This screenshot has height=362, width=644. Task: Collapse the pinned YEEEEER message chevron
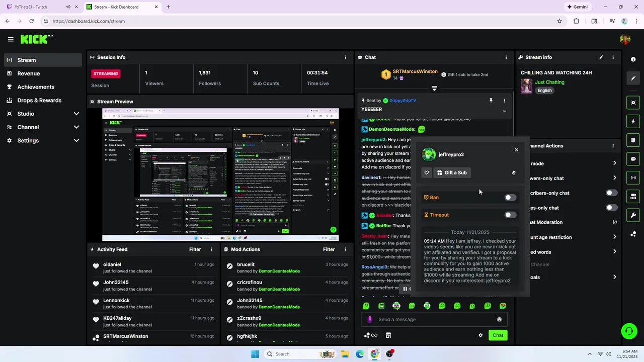tap(504, 111)
